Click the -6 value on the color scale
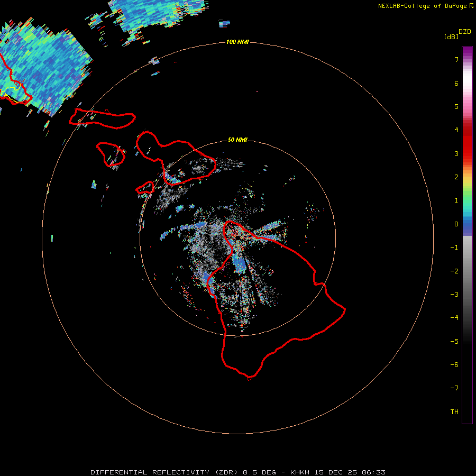The height and width of the screenshot is (476, 476). pos(454,365)
